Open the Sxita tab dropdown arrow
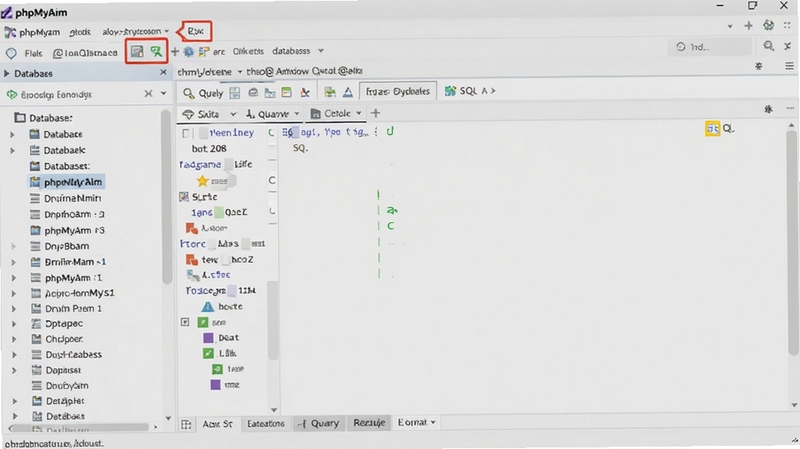Image resolution: width=800 pixels, height=449 pixels. 233,114
